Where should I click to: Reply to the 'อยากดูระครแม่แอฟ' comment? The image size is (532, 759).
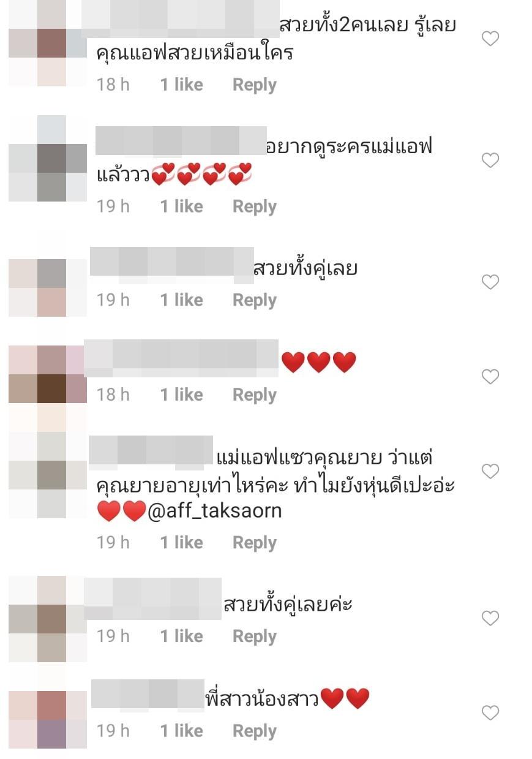click(x=255, y=207)
